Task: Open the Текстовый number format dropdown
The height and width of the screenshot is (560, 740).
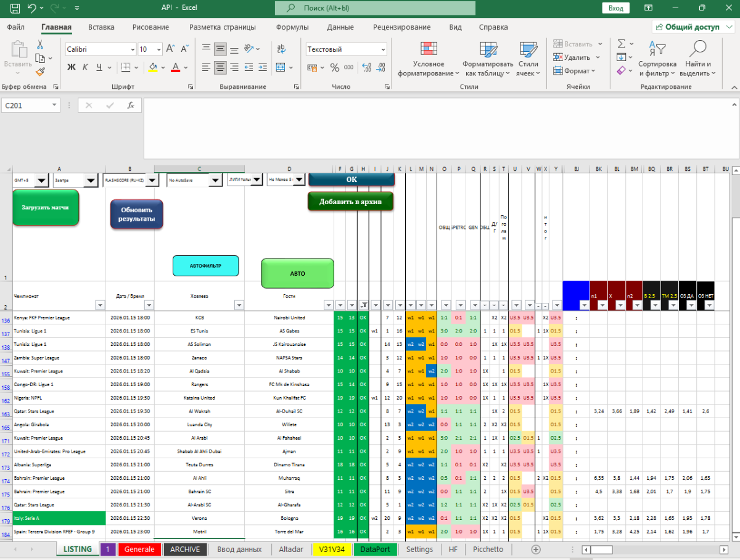Action: click(383, 49)
